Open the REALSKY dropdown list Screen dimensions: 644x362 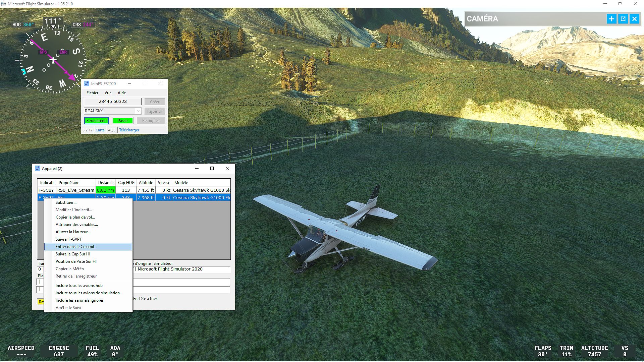pos(138,111)
